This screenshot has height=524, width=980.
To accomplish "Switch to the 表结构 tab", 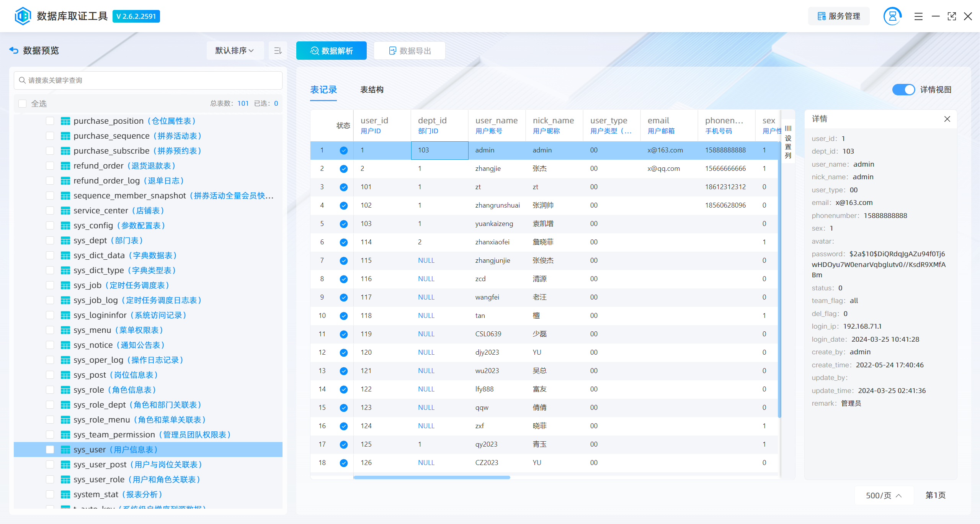I will pyautogui.click(x=371, y=90).
